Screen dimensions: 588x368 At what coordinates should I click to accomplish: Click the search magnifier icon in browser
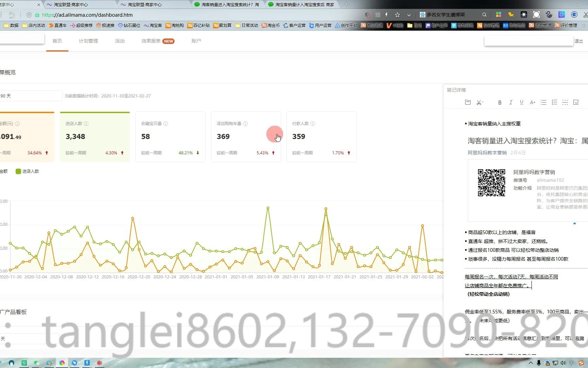(x=484, y=15)
